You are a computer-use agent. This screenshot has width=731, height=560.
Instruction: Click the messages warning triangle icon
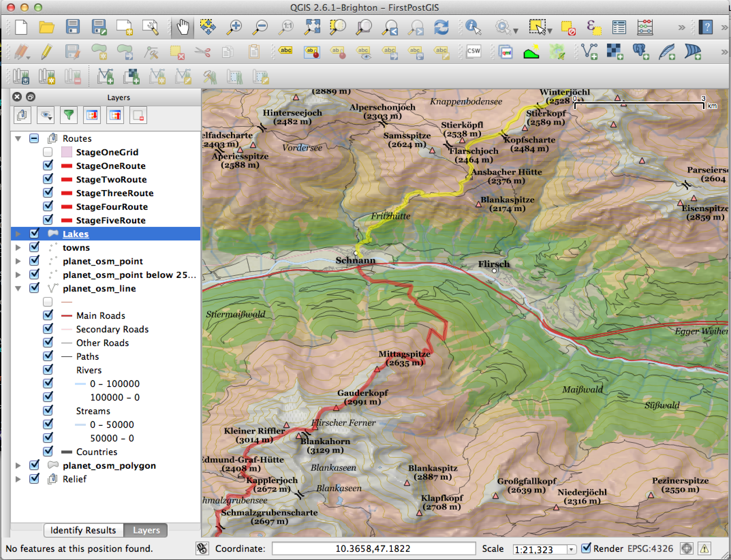click(x=704, y=548)
